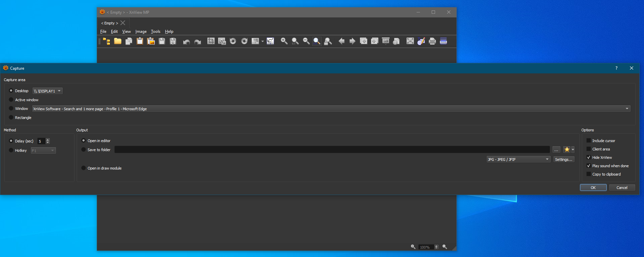This screenshot has height=257, width=644.
Task: Expand the levels tool dropdown arrow in toolbar
Action: pyautogui.click(x=263, y=41)
